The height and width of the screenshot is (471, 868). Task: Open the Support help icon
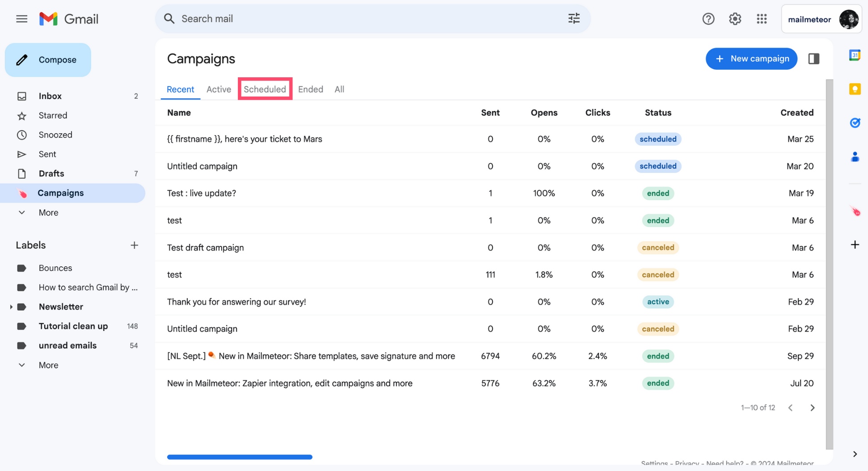[708, 19]
